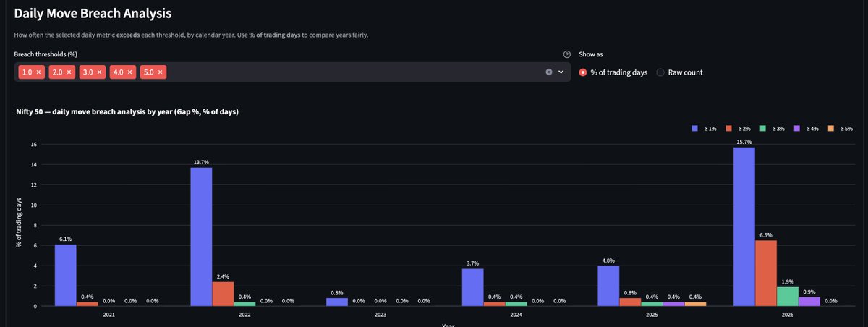
Task: Click the 2024 x-axis year label
Action: click(x=516, y=315)
